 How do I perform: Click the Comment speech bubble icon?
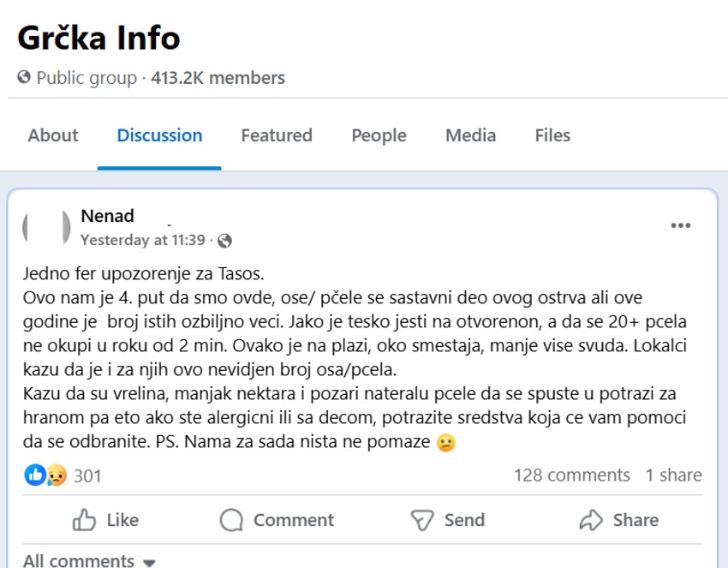(230, 520)
